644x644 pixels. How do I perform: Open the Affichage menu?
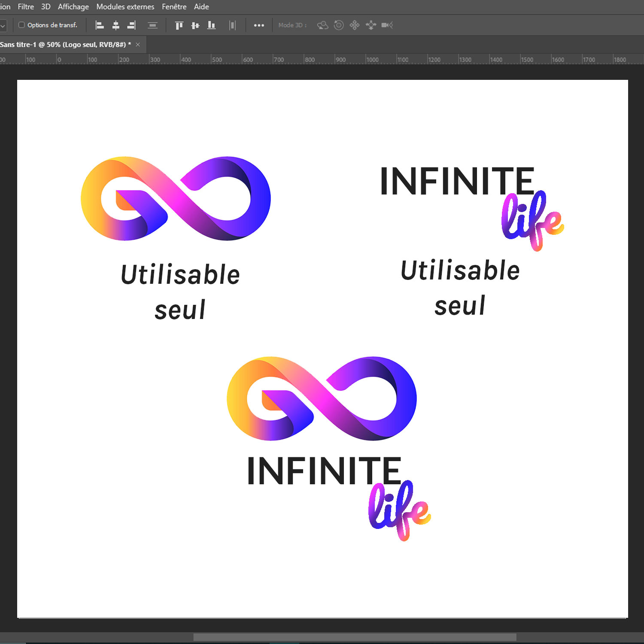(x=73, y=7)
